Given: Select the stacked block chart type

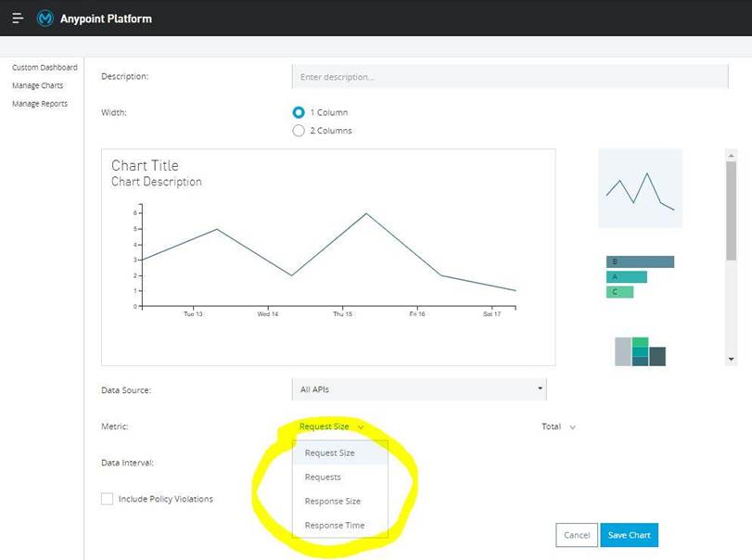Looking at the screenshot, I should coord(640,350).
